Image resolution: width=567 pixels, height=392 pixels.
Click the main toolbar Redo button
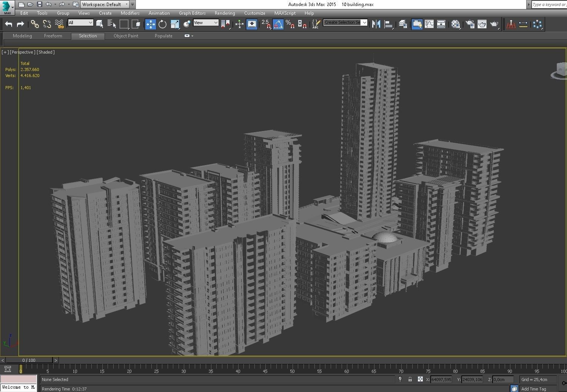click(20, 24)
